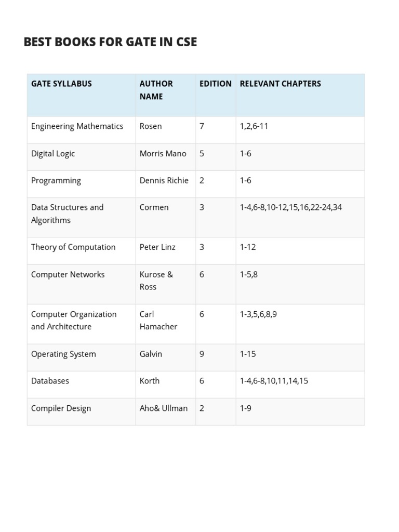Click the Carl Hamacher author cell
This screenshot has width=399, height=532.
158,321
